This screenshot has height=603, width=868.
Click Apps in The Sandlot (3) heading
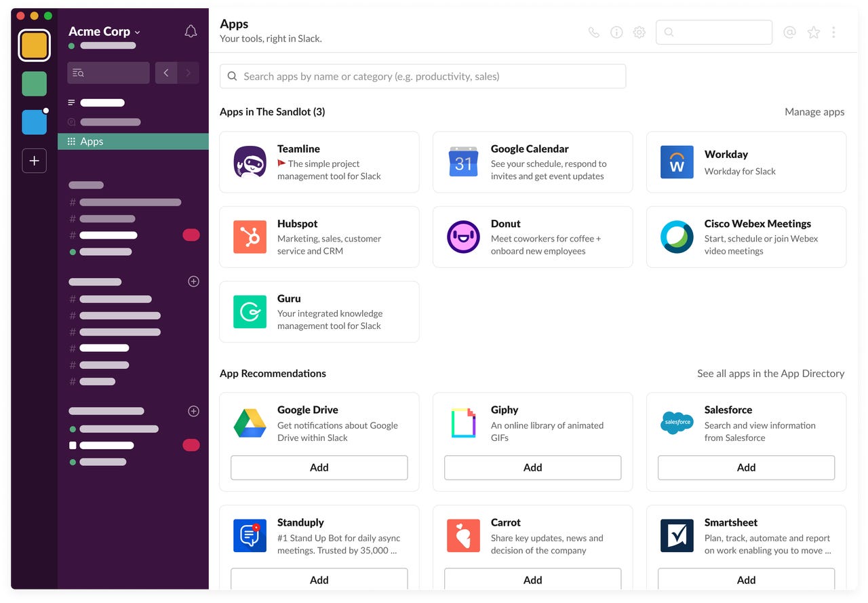coord(272,112)
